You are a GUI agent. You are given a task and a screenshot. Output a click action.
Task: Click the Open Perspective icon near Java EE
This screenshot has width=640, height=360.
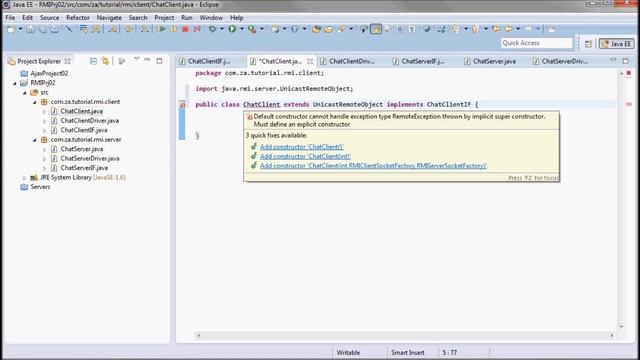point(588,44)
